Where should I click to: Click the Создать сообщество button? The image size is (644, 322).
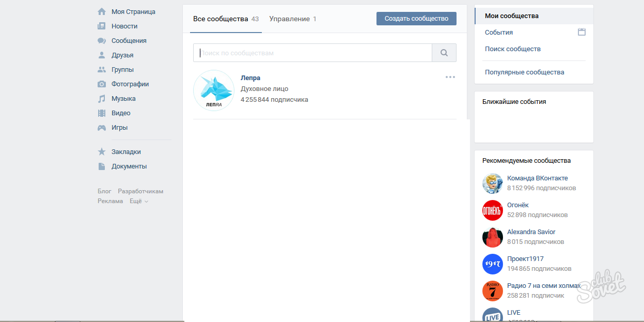click(416, 19)
